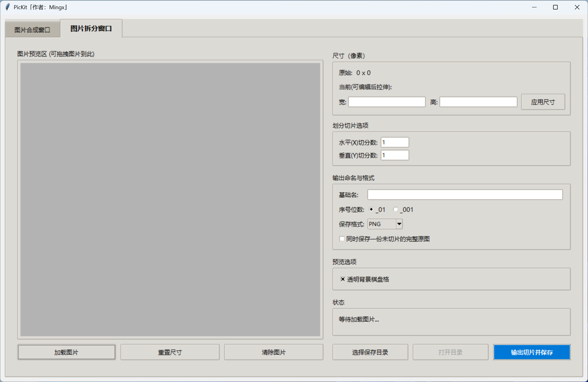Click the Python feather icon in title bar
The height and width of the screenshot is (382, 588).
[x=8, y=7]
